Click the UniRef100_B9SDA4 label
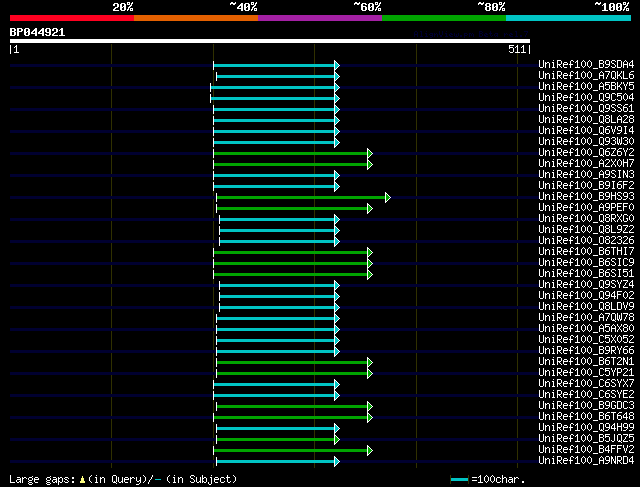 tap(586, 64)
